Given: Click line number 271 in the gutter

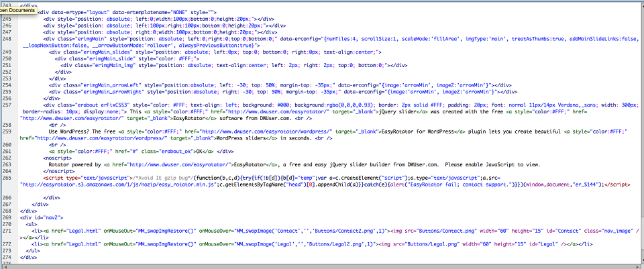Looking at the screenshot, I should coord(7,231).
